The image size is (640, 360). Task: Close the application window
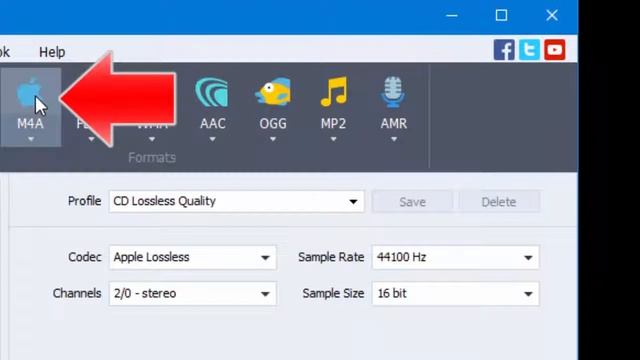click(x=552, y=16)
